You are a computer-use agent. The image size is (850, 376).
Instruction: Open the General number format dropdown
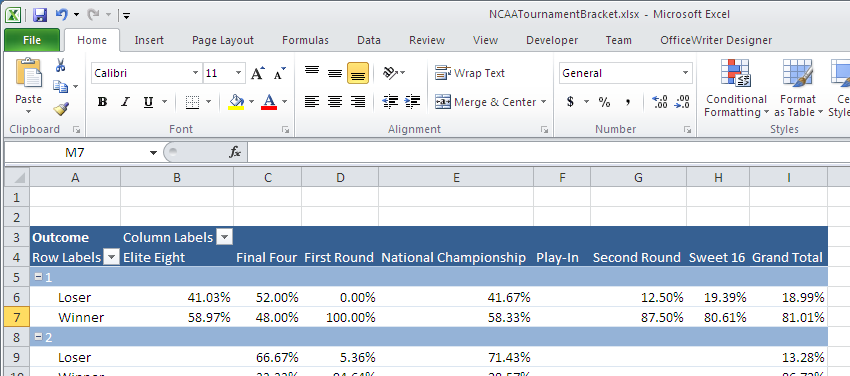coord(685,73)
